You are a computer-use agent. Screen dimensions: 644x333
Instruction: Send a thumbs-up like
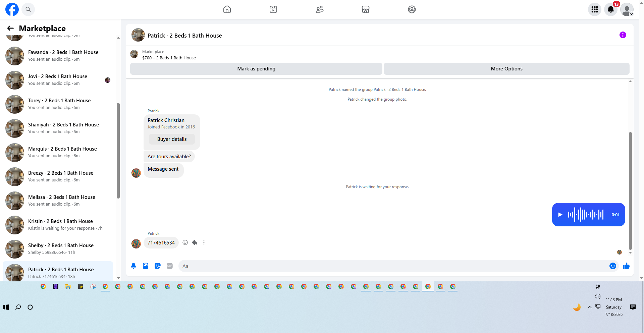(626, 266)
